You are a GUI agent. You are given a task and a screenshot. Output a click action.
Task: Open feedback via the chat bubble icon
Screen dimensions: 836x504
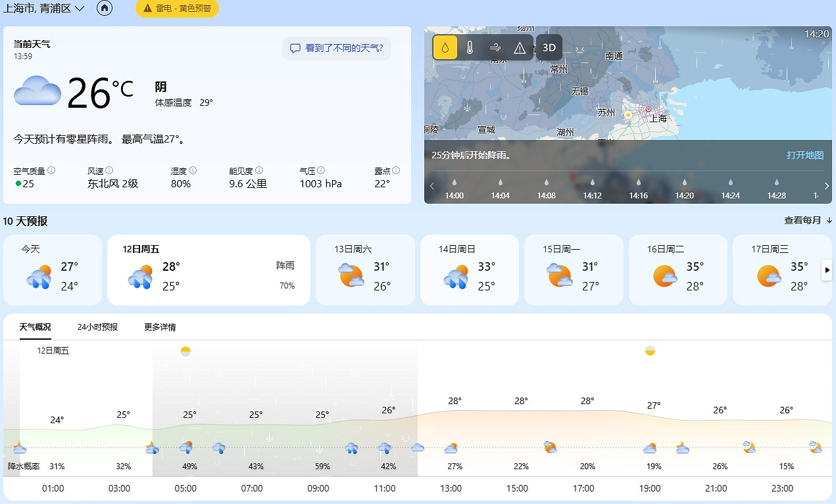pyautogui.click(x=295, y=48)
